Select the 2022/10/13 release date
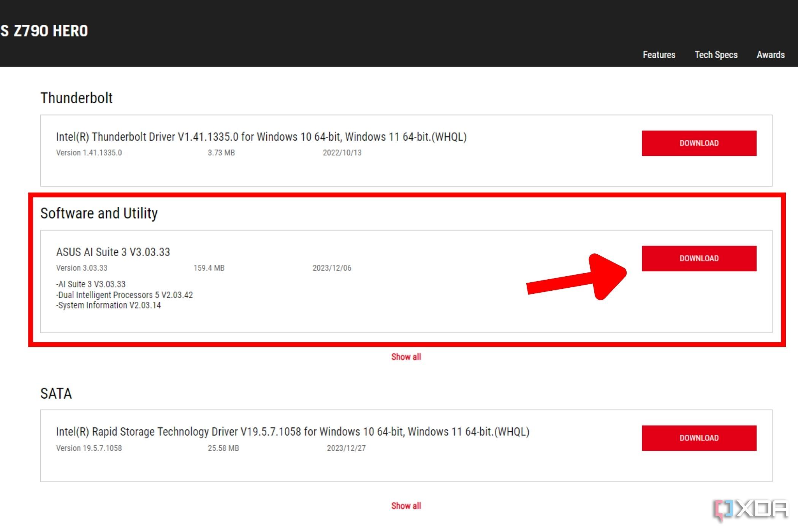The width and height of the screenshot is (798, 532). point(342,153)
